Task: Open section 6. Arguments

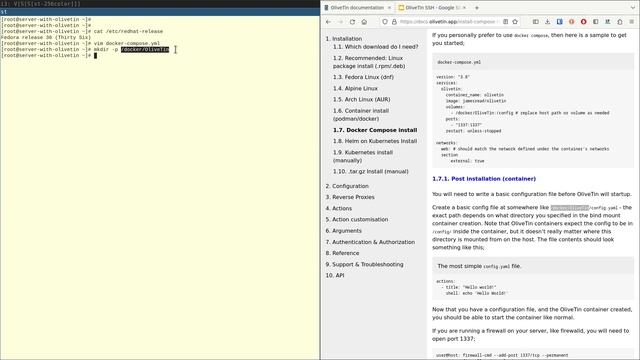Action: coord(343,231)
